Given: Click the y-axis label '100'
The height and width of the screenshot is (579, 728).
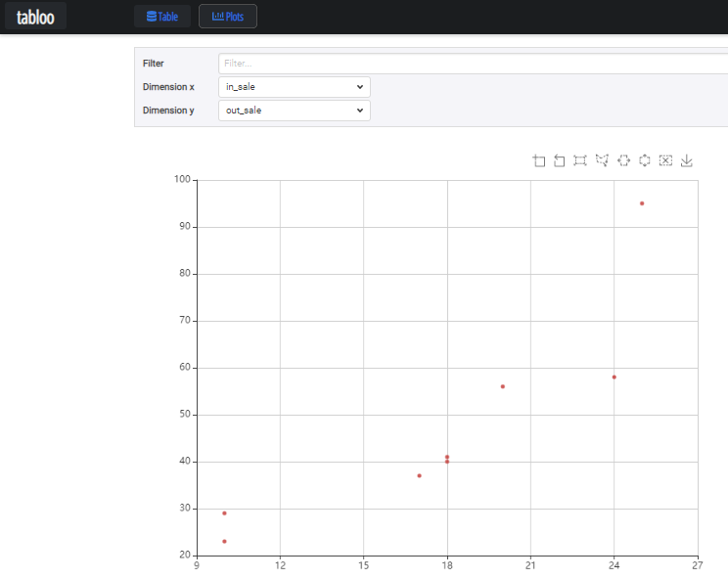Looking at the screenshot, I should 182,179.
